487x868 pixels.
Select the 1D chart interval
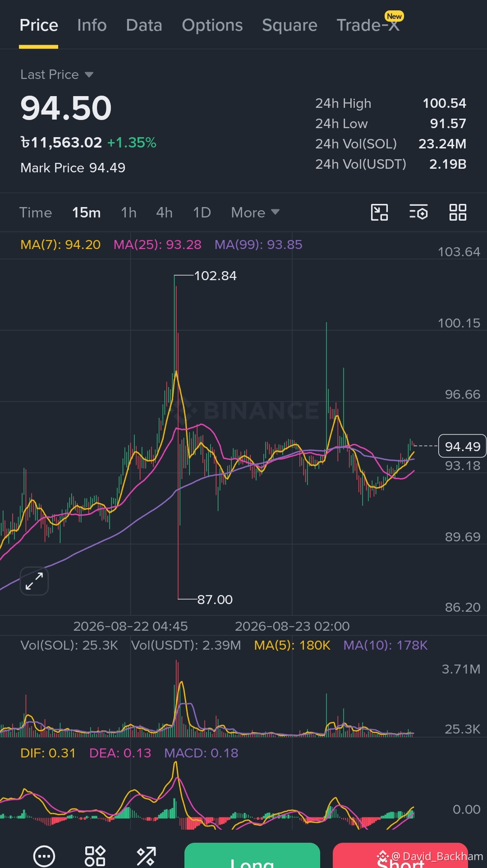click(202, 212)
